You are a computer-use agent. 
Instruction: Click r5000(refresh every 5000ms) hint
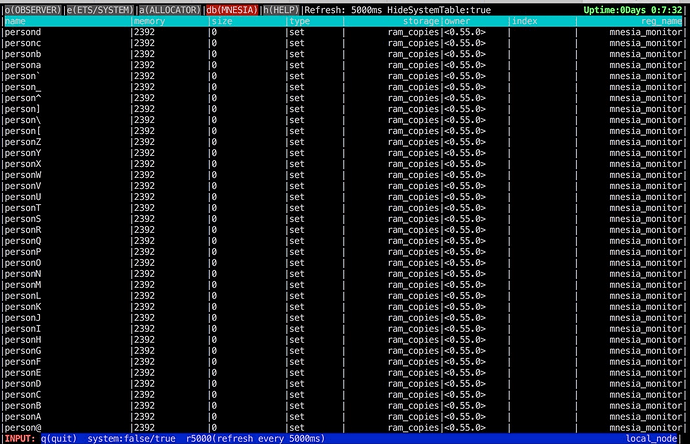[256, 439]
